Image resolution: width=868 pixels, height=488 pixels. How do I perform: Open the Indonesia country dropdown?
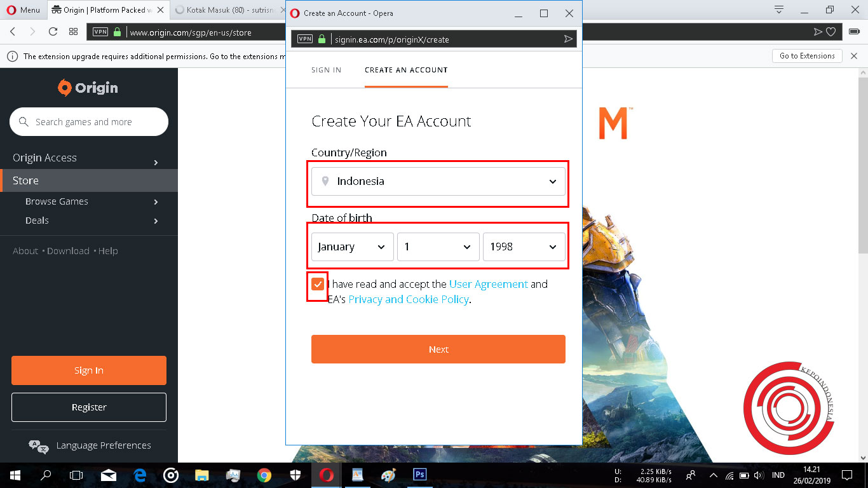point(437,181)
